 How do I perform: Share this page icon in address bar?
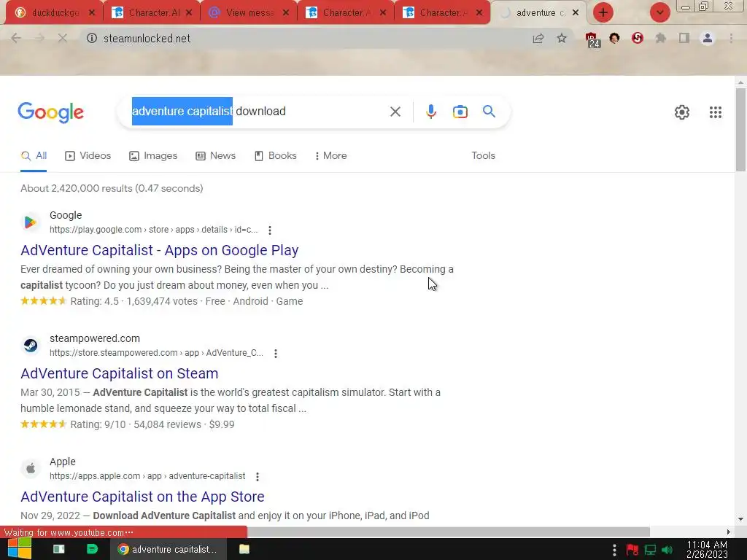click(x=538, y=38)
